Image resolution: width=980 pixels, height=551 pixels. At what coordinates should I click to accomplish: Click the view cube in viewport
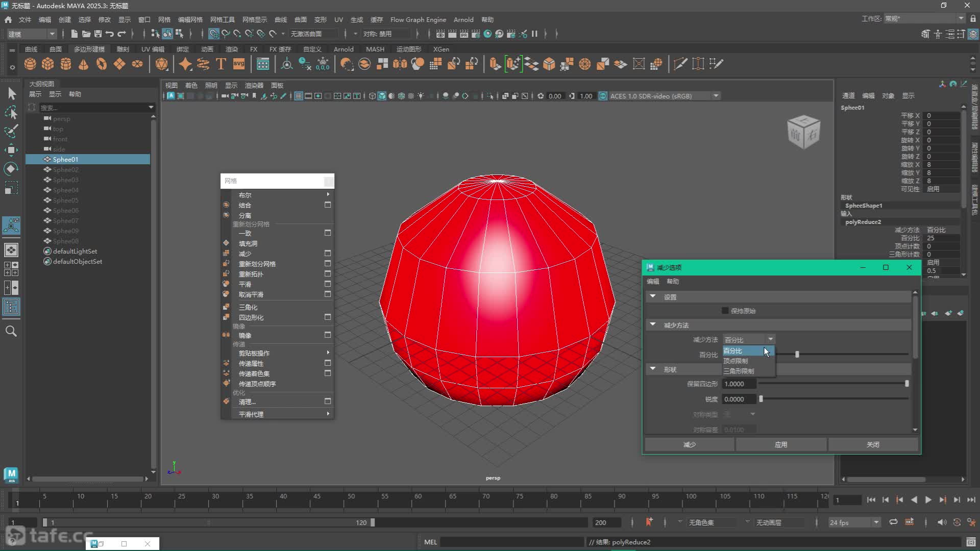(x=803, y=132)
